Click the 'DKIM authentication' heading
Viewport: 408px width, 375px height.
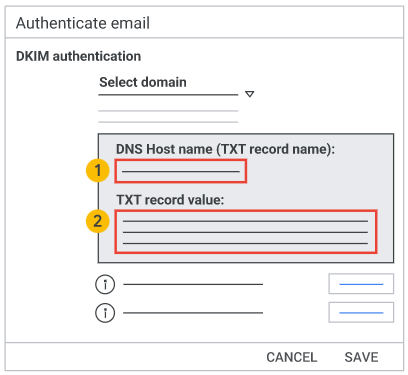[x=78, y=56]
